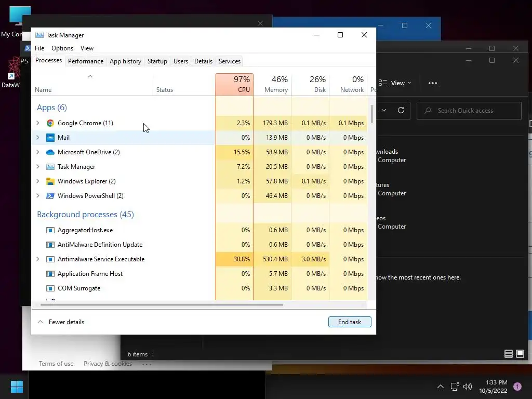Image resolution: width=532 pixels, height=399 pixels.
Task: Open the View menu in Task Manager
Action: click(87, 48)
